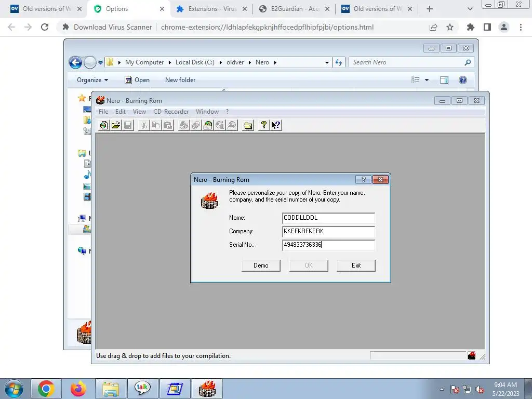Click the Chrome address bar URL
Image resolution: width=532 pixels, height=399 pixels.
pyautogui.click(x=268, y=27)
